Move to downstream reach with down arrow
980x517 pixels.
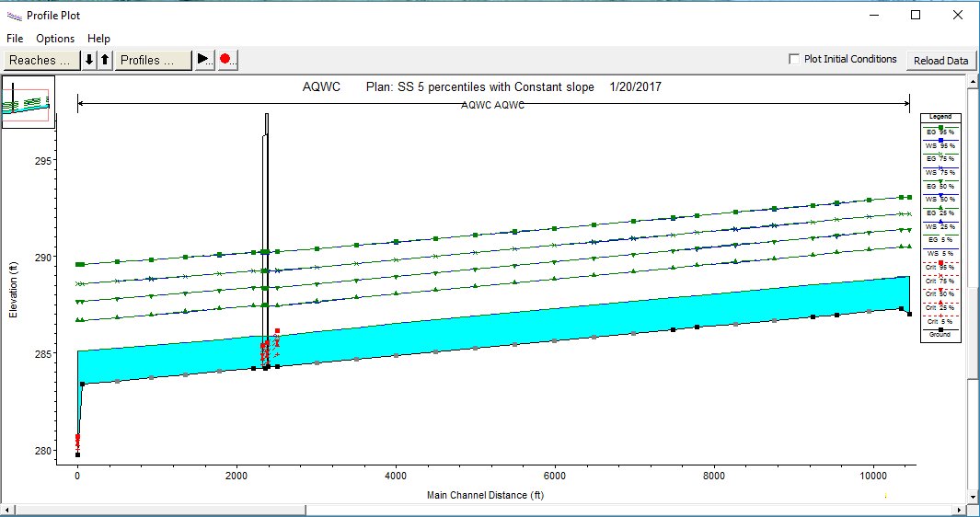click(89, 60)
